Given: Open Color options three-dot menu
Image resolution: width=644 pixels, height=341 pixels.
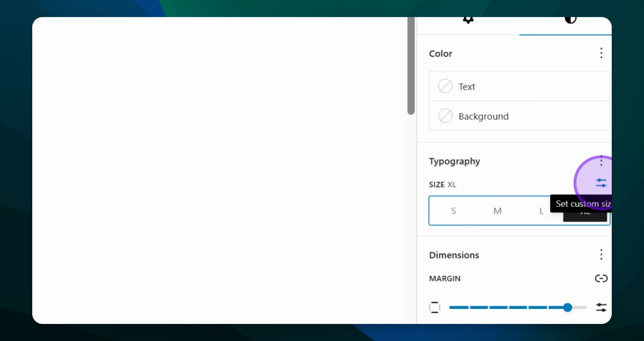Looking at the screenshot, I should point(601,53).
